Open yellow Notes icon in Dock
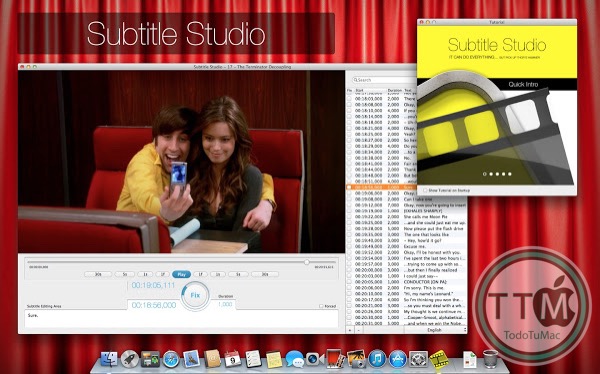600x374 pixels. 274,359
